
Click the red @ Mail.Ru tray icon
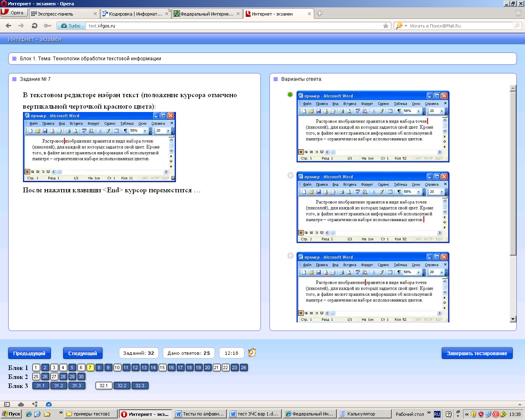click(495, 414)
